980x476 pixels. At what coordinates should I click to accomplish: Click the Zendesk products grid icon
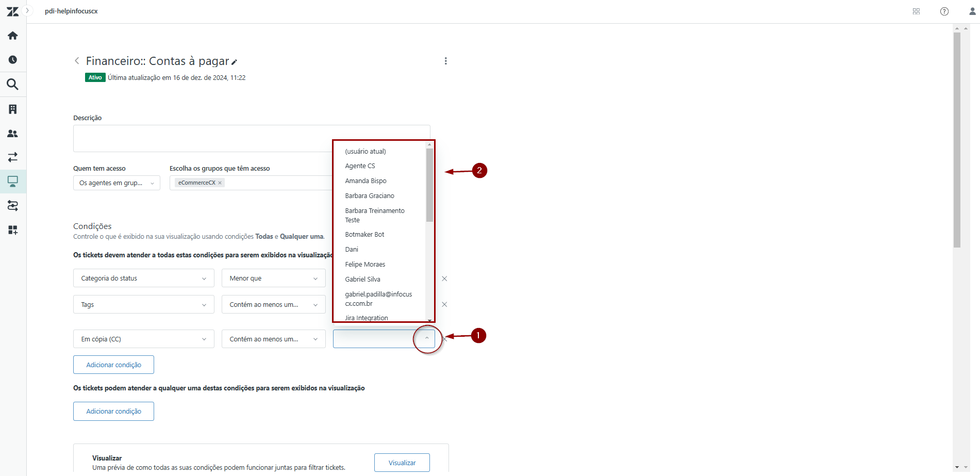pyautogui.click(x=916, y=11)
